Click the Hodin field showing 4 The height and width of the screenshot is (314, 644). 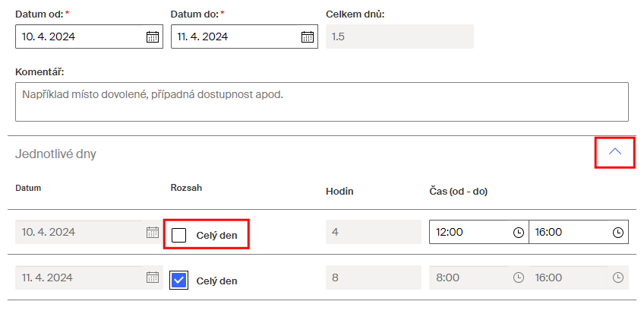click(x=374, y=232)
